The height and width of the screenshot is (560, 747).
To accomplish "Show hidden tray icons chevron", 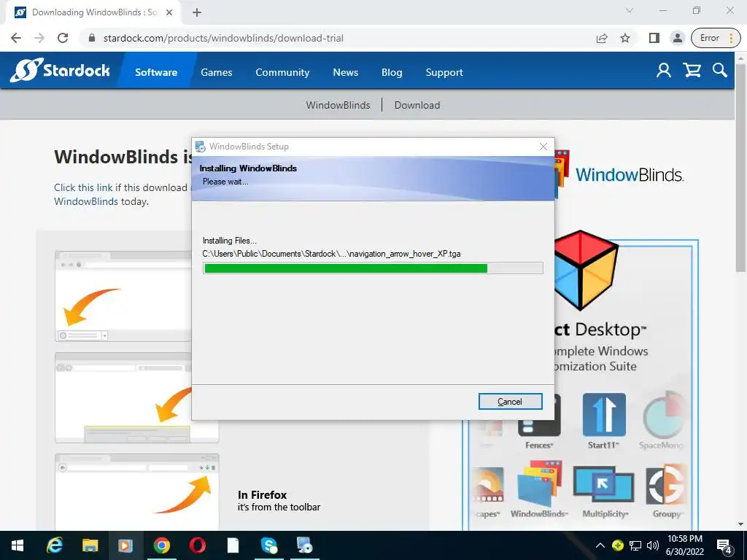I will 600,545.
